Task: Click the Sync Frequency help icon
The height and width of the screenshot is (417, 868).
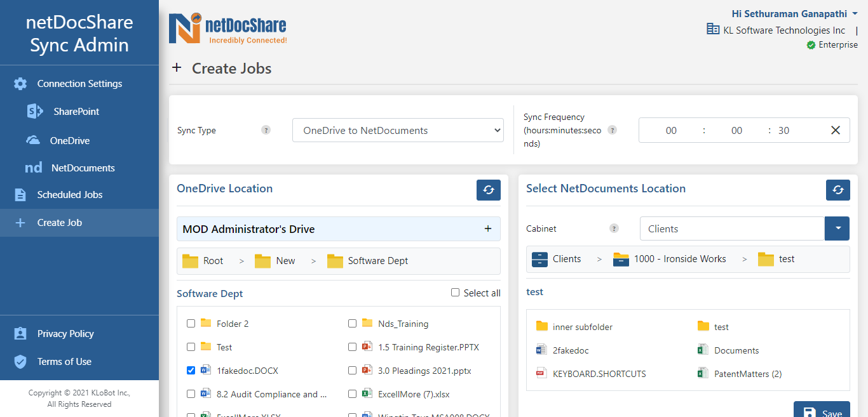Action: [x=612, y=130]
